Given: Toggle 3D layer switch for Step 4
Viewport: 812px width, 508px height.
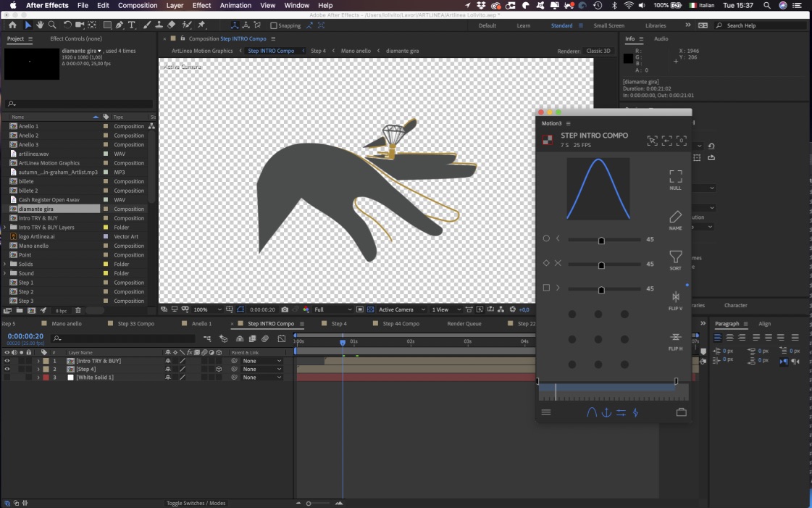Looking at the screenshot, I should pos(219,369).
